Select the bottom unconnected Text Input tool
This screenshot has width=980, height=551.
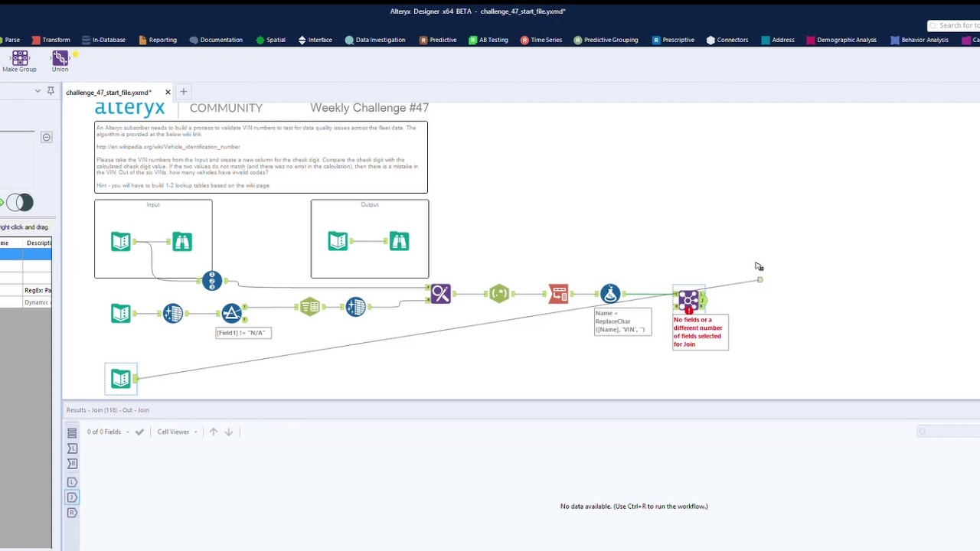coord(121,379)
